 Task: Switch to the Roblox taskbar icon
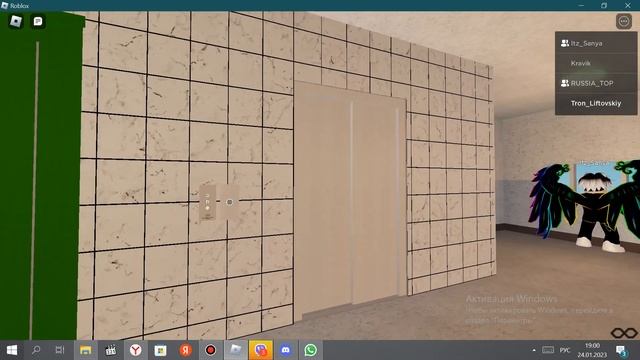click(x=236, y=350)
